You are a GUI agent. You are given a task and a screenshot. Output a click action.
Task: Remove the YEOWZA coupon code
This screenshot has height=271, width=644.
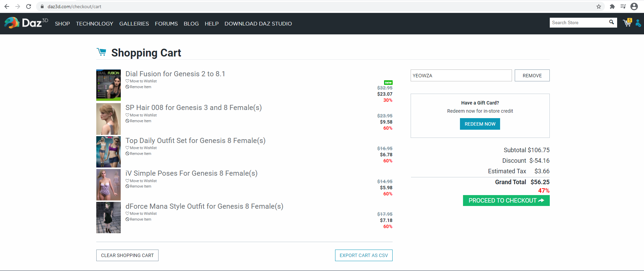pyautogui.click(x=532, y=76)
